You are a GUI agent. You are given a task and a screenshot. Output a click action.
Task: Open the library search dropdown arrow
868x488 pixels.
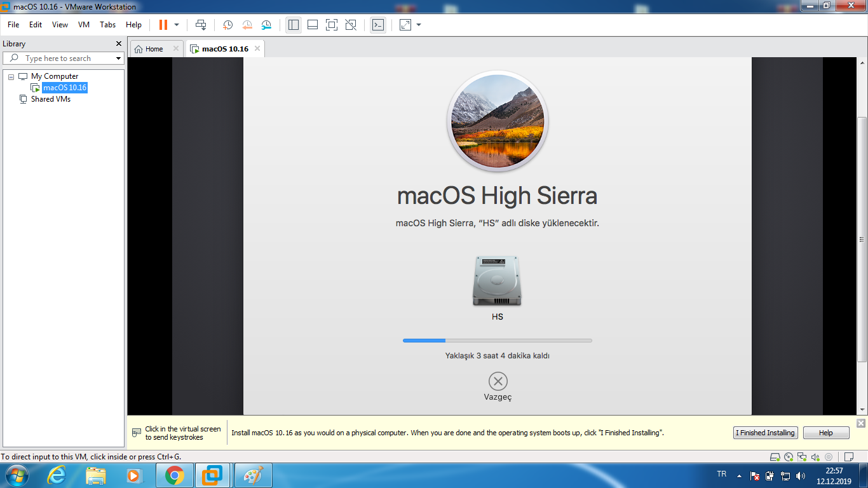(x=118, y=58)
